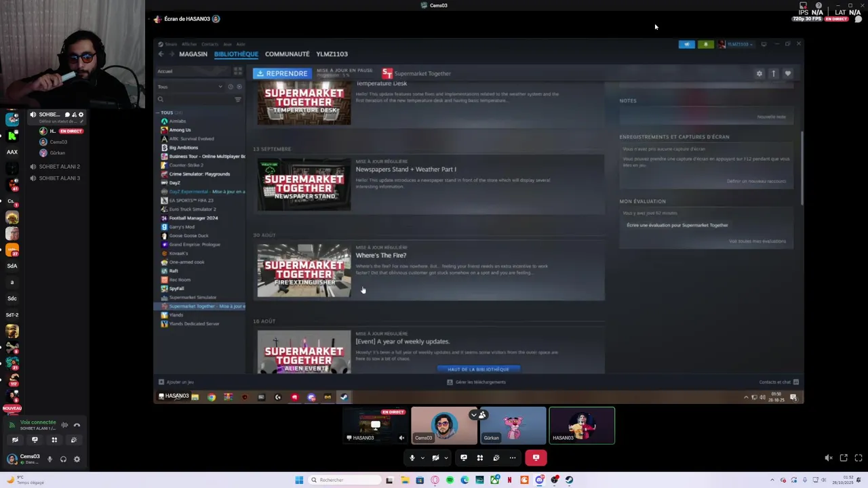The width and height of the screenshot is (868, 488).
Task: Mute the microphone in the call controls
Action: (412, 457)
